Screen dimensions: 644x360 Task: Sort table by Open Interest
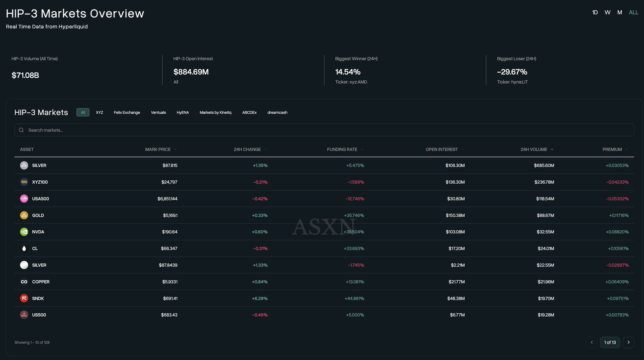click(441, 150)
